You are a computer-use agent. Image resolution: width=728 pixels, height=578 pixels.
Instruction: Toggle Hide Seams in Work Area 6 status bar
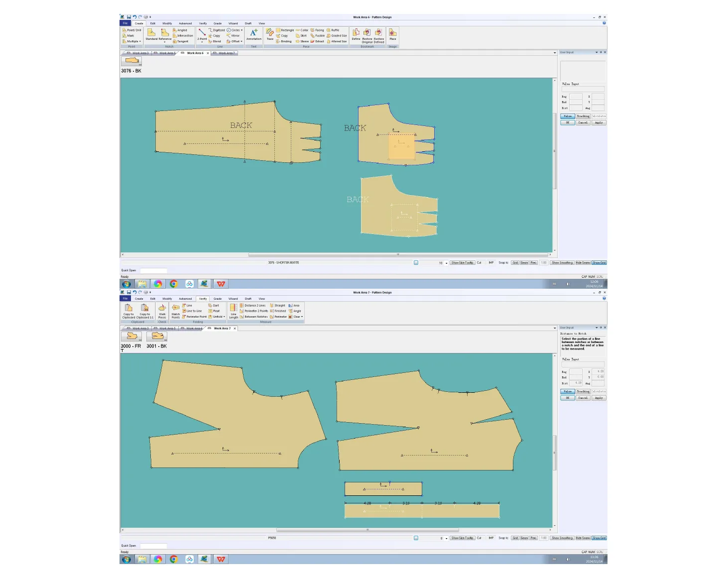click(583, 263)
